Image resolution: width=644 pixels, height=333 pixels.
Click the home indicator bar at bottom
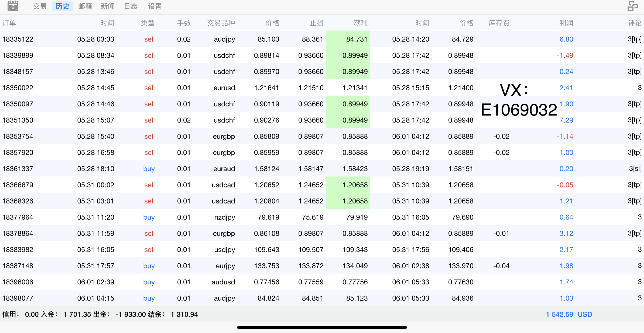322,327
